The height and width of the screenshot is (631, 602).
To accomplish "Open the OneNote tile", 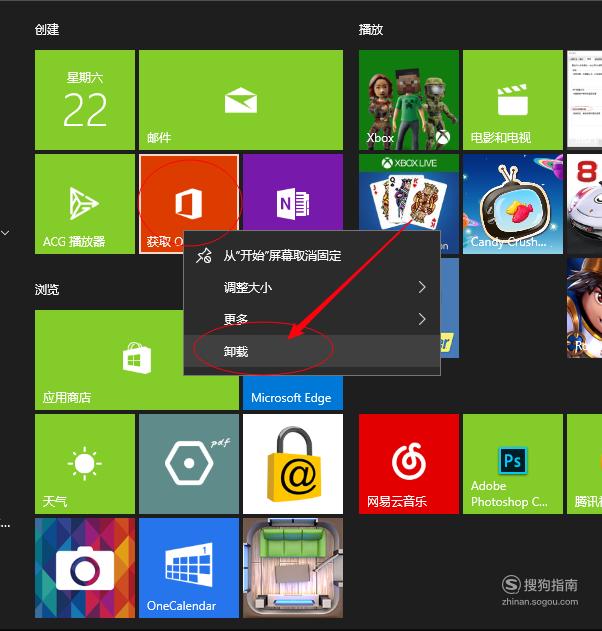I will (x=293, y=192).
